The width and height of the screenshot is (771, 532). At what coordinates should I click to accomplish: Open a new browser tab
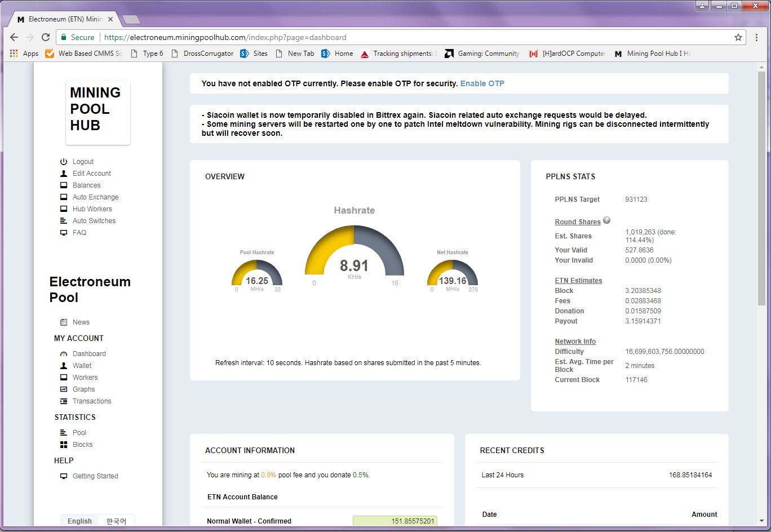pyautogui.click(x=131, y=20)
